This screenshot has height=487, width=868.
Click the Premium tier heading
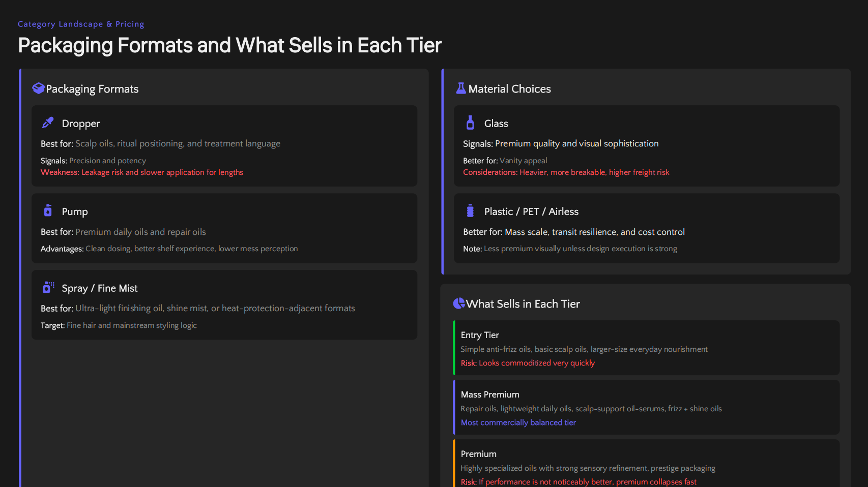(478, 454)
